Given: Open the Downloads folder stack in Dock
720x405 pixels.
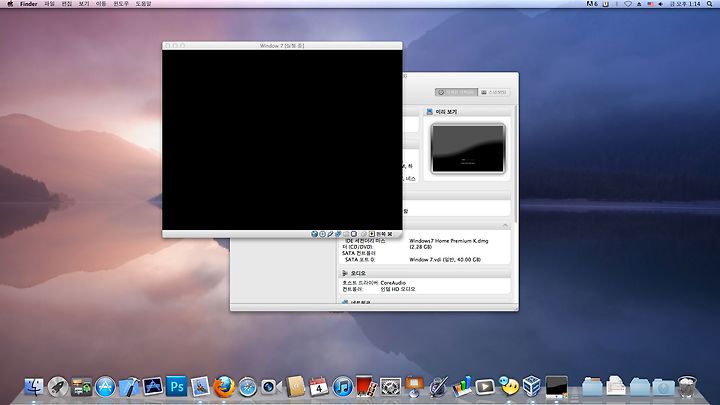Looking at the screenshot, I should click(664, 387).
